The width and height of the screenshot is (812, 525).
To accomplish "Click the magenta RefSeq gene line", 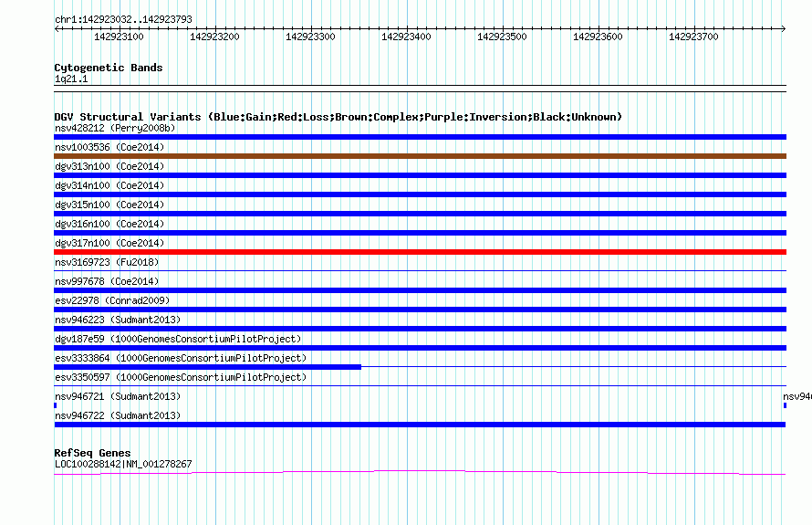I will coord(420,472).
